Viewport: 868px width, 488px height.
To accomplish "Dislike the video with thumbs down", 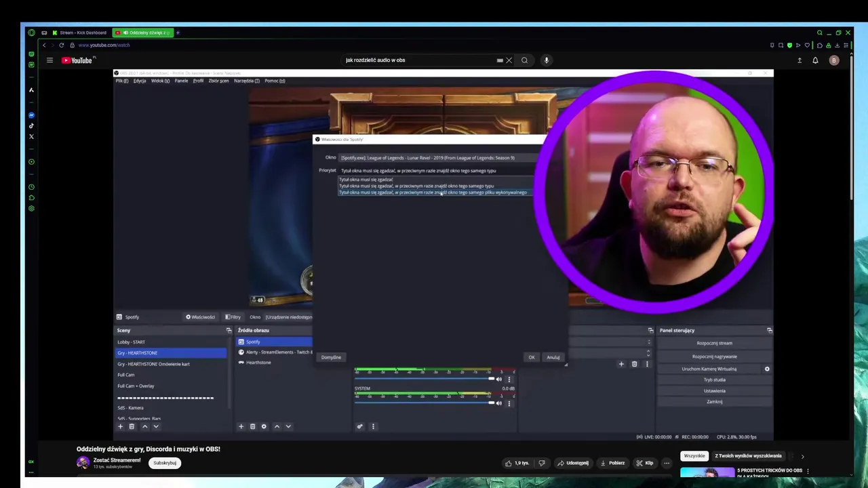I will (541, 463).
